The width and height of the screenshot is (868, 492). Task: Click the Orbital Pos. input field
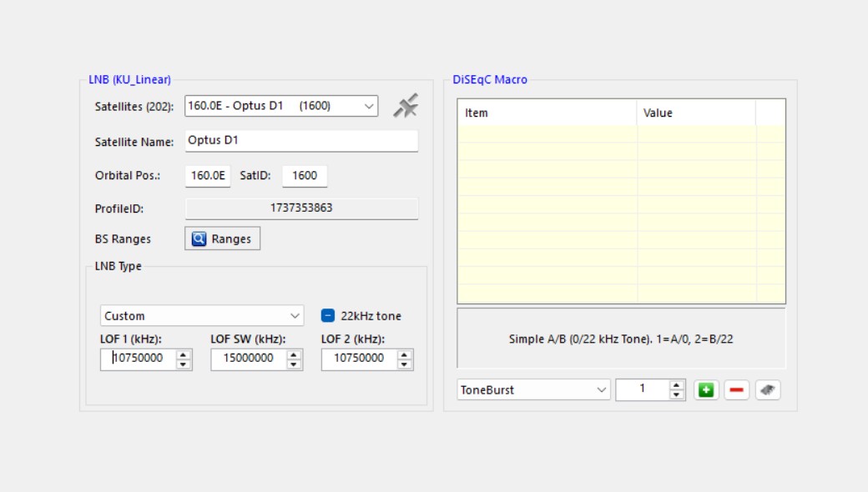coord(207,175)
